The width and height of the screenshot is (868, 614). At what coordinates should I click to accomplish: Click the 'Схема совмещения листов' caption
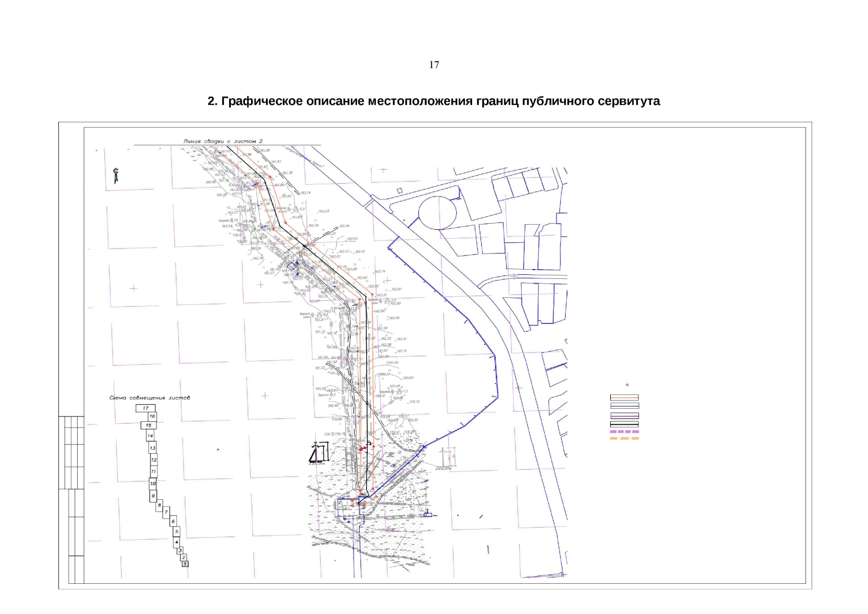coord(149,398)
